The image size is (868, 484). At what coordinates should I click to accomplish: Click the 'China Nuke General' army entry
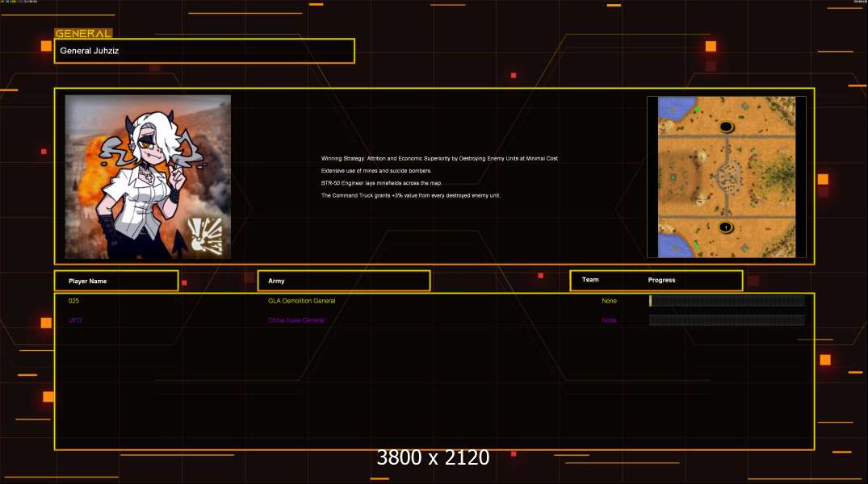(x=296, y=320)
